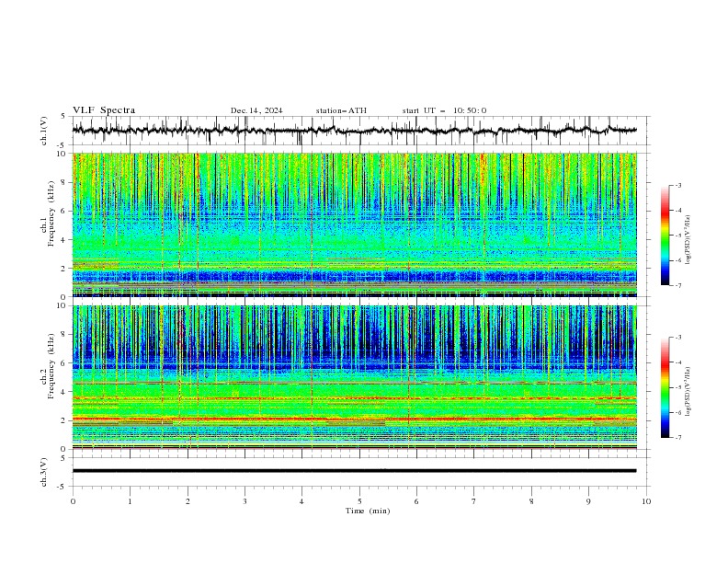The image size is (728, 563).
Task: Click inside the ch.2 spectrogram panel
Action: coord(355,377)
